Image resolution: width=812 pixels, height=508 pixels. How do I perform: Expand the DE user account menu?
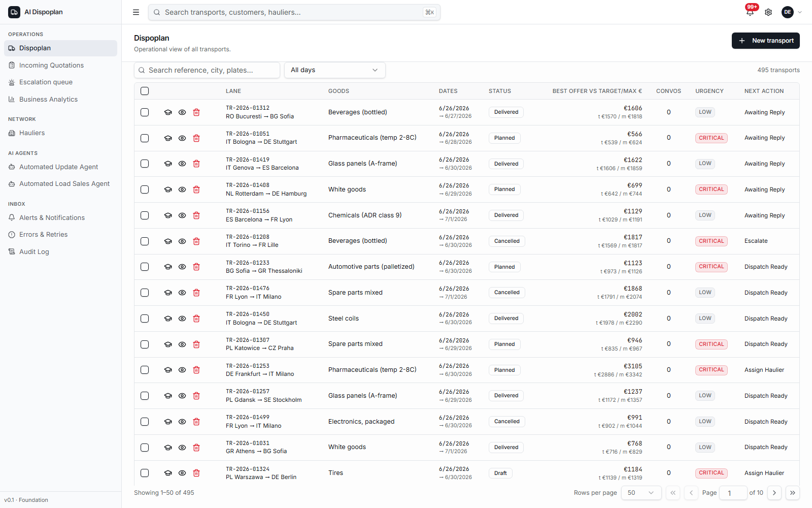click(x=792, y=12)
